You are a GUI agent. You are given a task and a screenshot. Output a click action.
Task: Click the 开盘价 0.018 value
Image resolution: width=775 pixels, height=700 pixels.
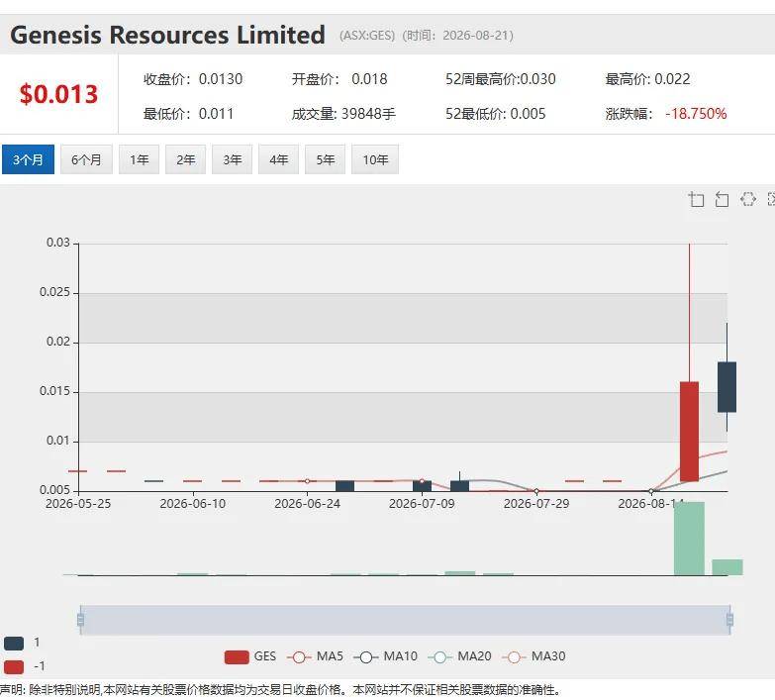click(339, 79)
